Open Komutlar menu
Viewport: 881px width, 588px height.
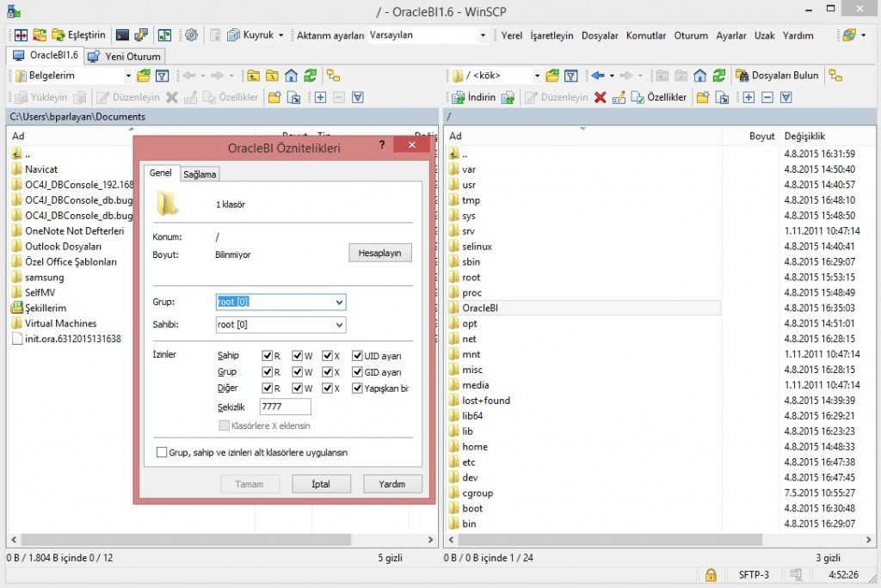645,35
